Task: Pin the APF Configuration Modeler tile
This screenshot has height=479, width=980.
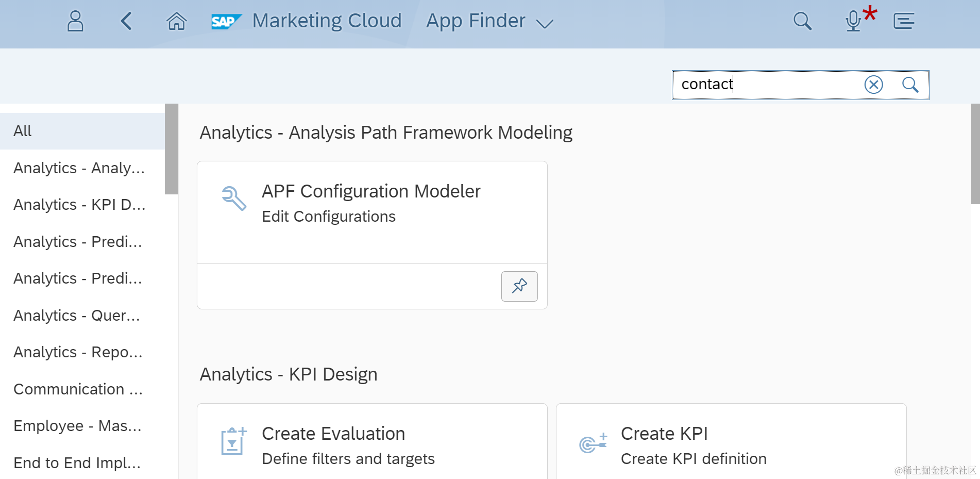Action: pos(519,286)
